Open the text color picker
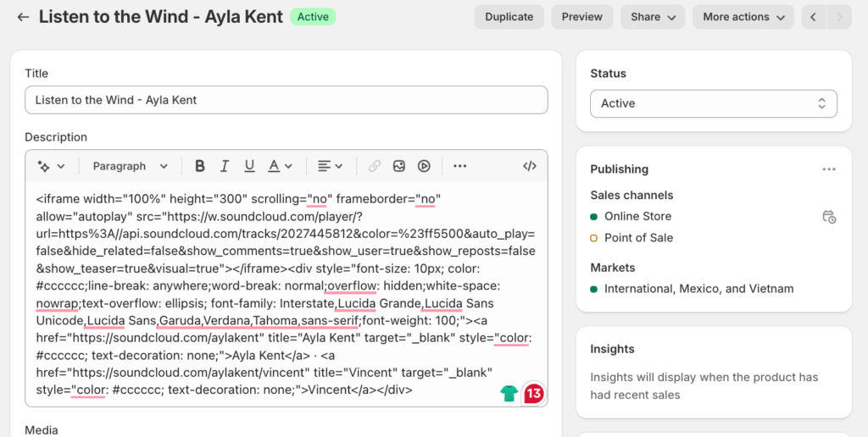868x437 pixels. [x=281, y=166]
